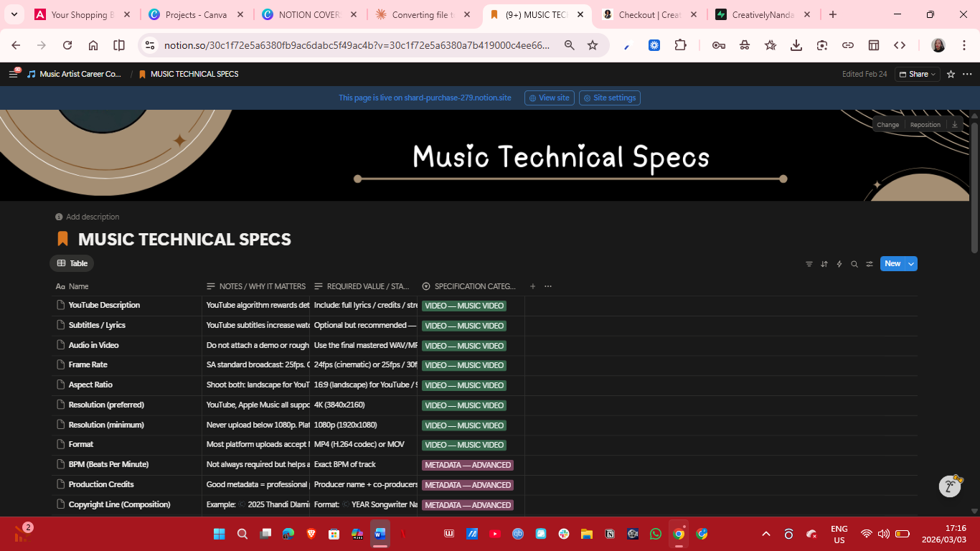Open table view settings sliders icon
Image resolution: width=980 pixels, height=551 pixels.
[869, 263]
